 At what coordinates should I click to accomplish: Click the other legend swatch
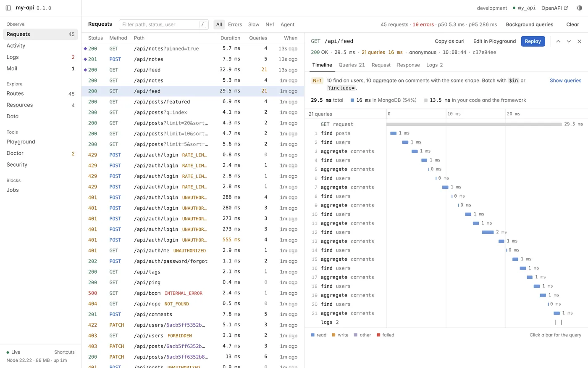(356, 335)
